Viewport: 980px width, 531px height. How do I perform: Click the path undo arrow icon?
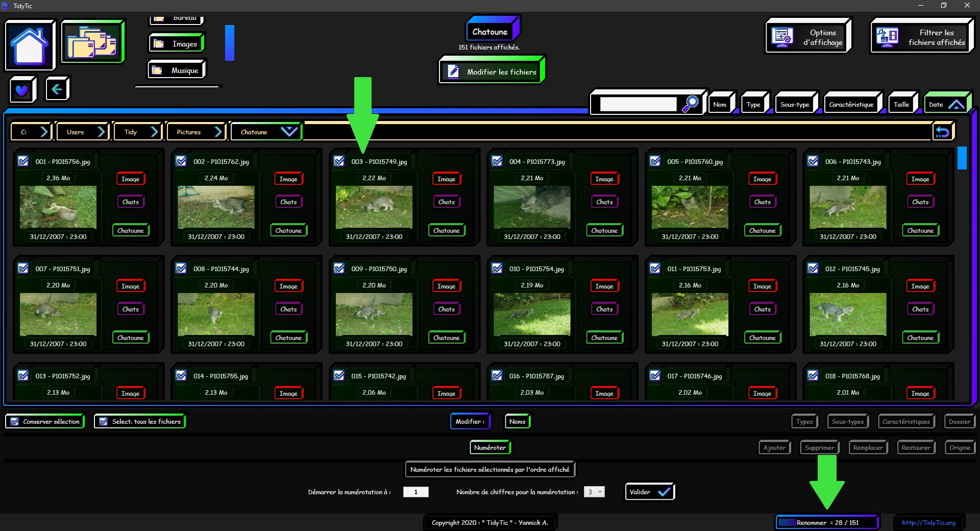click(x=943, y=132)
